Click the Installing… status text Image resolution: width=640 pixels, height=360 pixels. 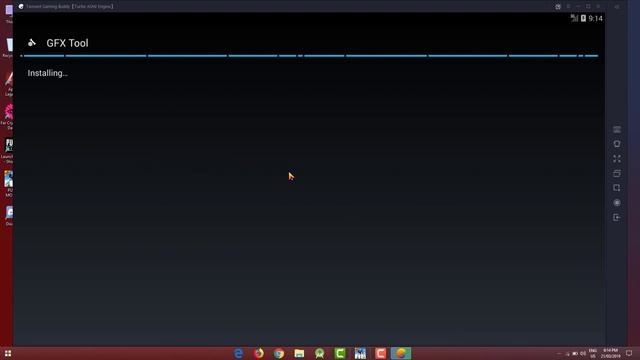click(48, 73)
